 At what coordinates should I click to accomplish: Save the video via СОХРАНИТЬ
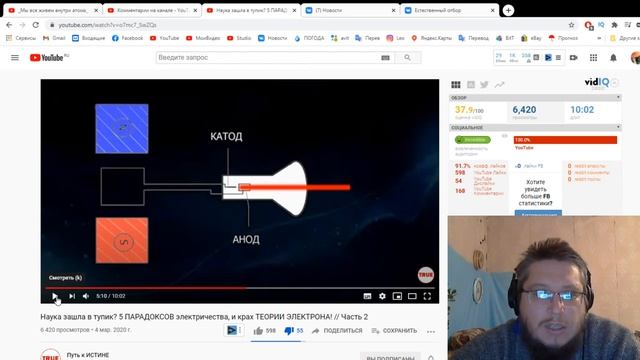point(394,331)
